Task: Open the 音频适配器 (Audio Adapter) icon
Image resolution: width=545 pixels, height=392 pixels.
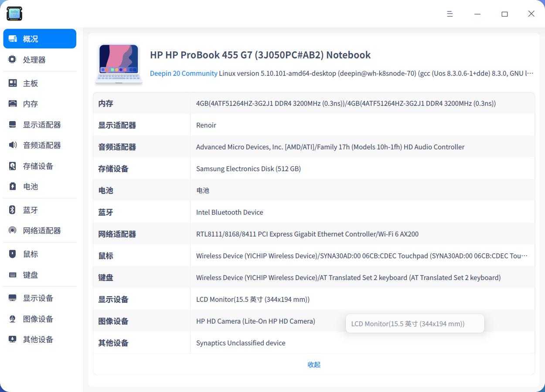Action: [x=13, y=145]
